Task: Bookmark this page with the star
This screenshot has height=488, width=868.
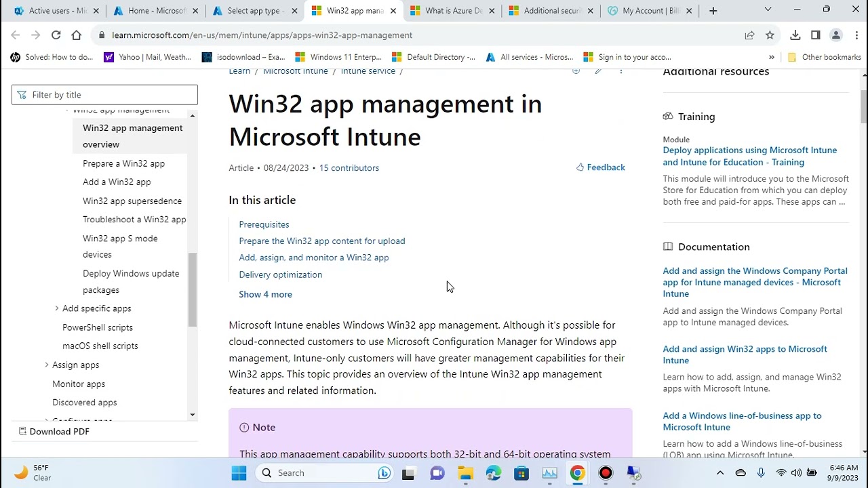Action: pos(770,35)
